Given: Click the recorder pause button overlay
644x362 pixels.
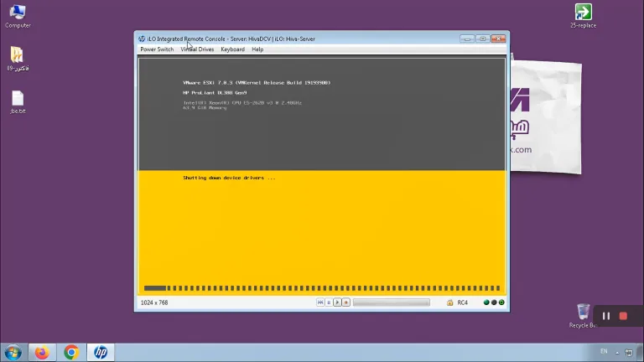Looking at the screenshot, I should (606, 316).
